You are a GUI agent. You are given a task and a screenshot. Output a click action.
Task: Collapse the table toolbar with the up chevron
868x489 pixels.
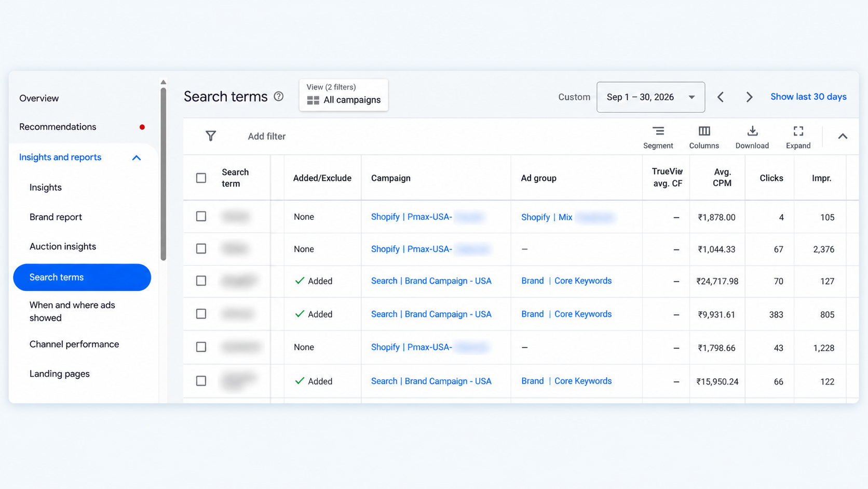(x=843, y=136)
